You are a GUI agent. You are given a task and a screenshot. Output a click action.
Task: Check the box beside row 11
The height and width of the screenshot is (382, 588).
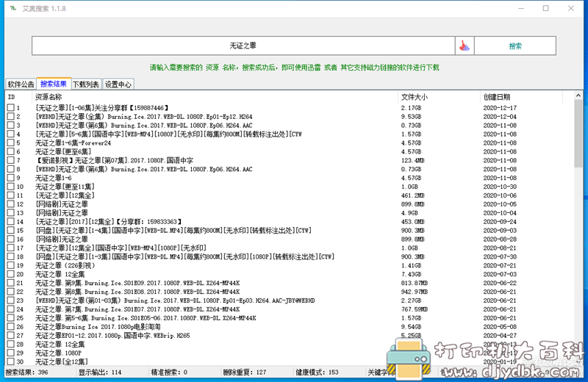pos(10,195)
